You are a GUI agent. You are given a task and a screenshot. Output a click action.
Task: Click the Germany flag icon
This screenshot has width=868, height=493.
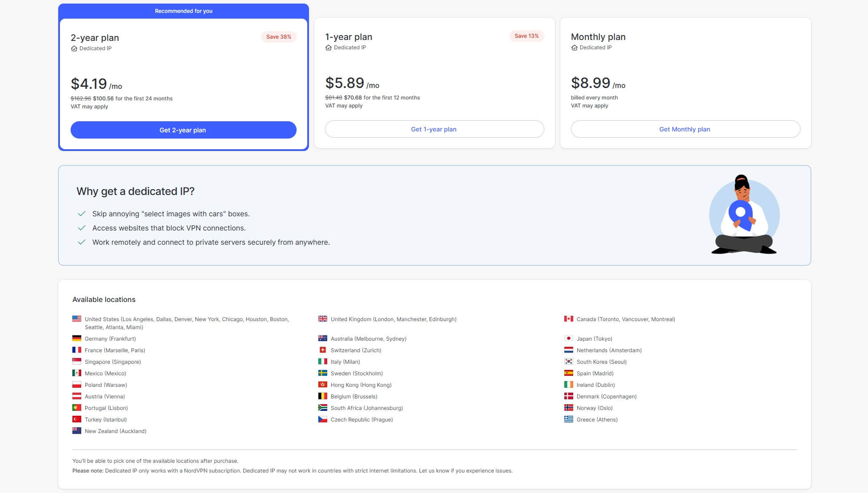76,338
